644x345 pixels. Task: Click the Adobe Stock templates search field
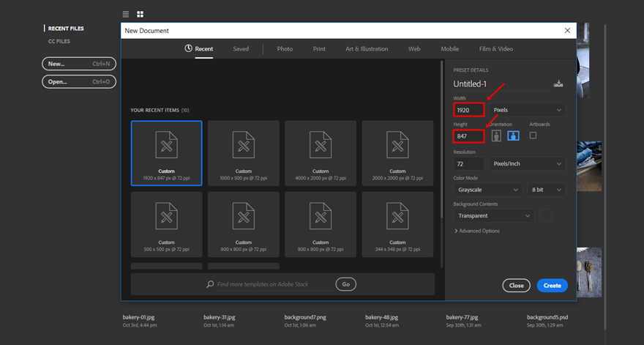point(274,284)
